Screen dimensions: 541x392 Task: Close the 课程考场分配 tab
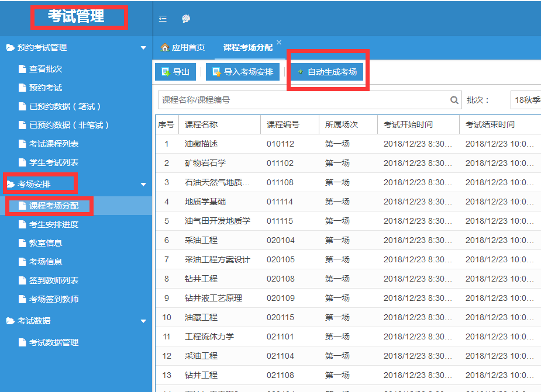pos(279,43)
